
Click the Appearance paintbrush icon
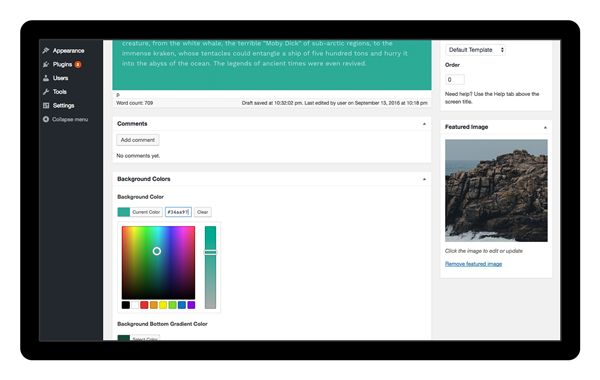click(46, 51)
